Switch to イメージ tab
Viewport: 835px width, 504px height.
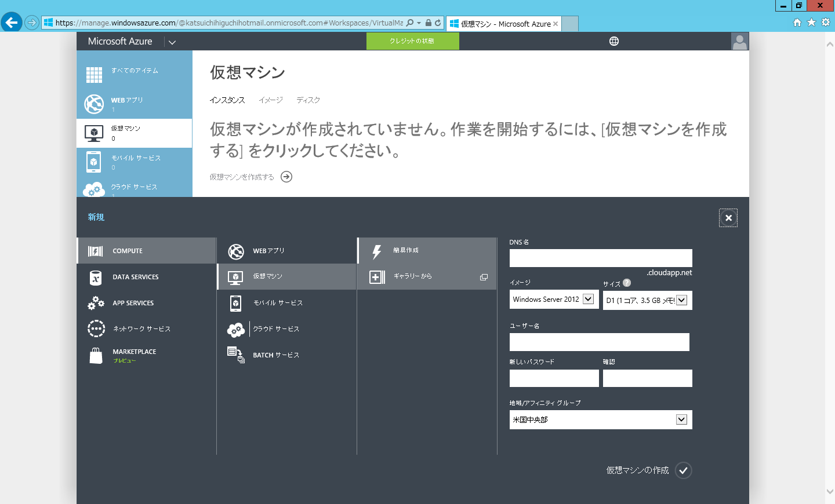[x=271, y=100]
